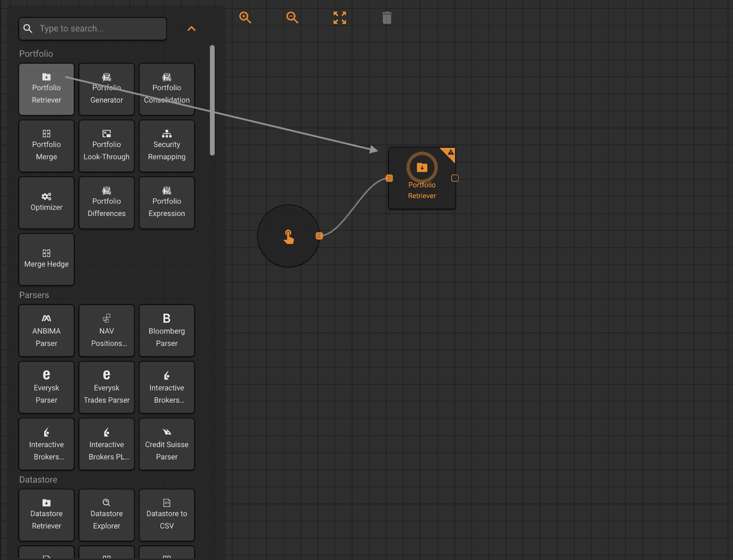Click the palette vertical scrollbar
733x560 pixels.
212,100
